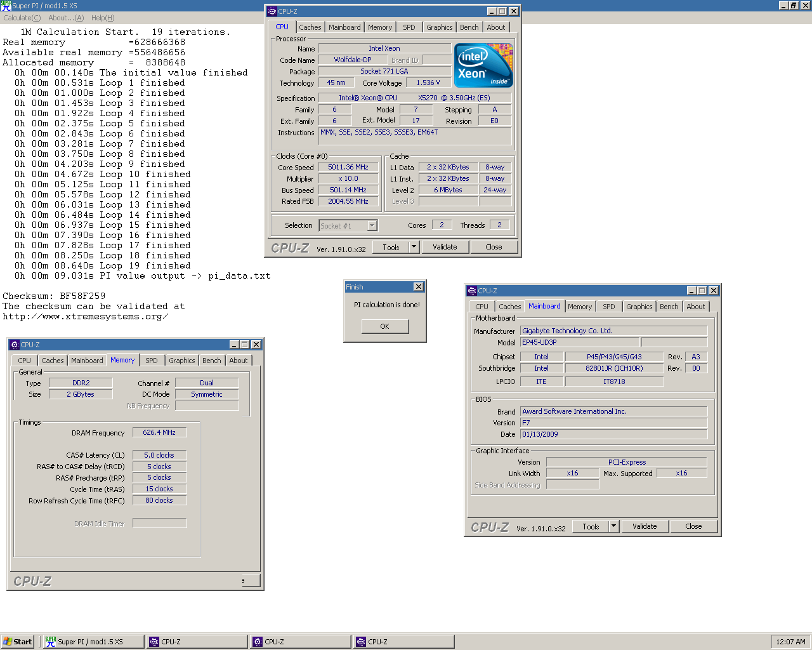812x650 pixels.
Task: Click the Checksum BF58F259 line in Super PI
Action: 54,296
